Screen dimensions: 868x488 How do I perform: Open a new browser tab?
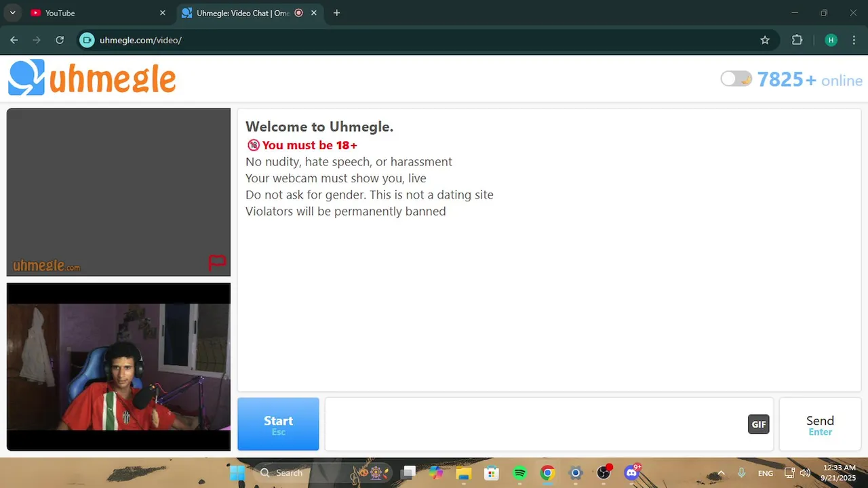[336, 13]
